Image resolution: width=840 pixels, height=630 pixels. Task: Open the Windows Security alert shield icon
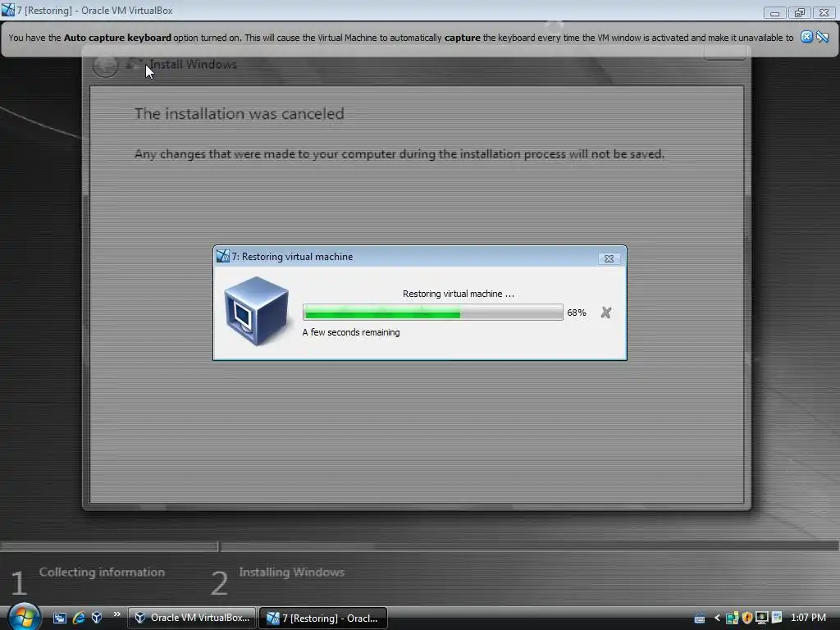click(746, 618)
